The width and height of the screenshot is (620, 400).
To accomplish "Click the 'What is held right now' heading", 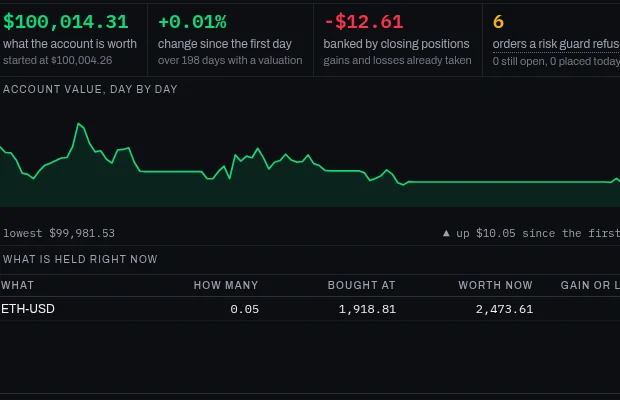I will pyautogui.click(x=80, y=259).
